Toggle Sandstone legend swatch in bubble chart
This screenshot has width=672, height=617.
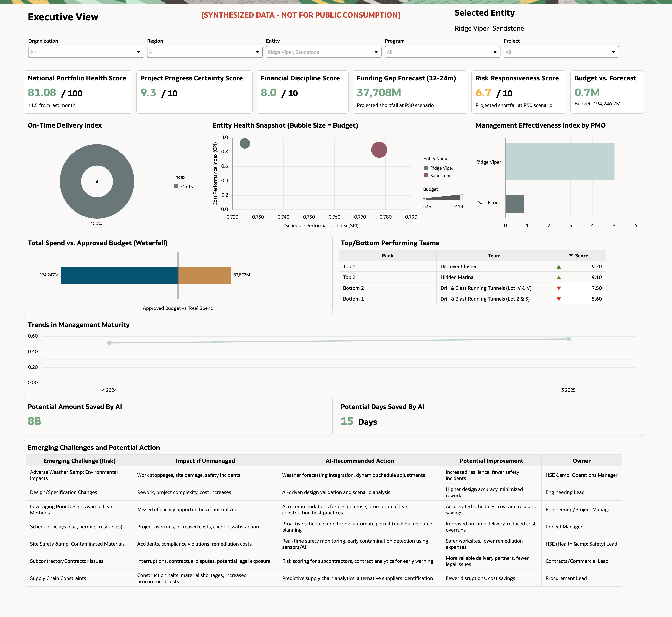(426, 175)
